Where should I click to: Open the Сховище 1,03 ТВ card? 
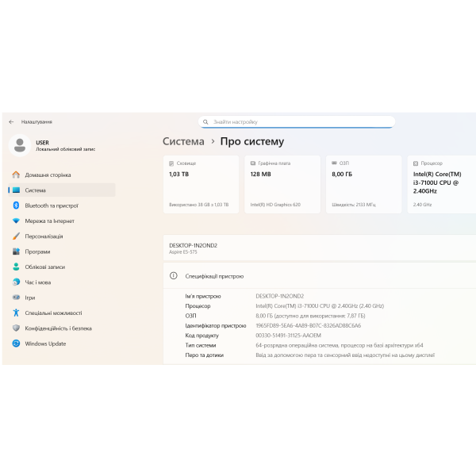click(x=201, y=184)
